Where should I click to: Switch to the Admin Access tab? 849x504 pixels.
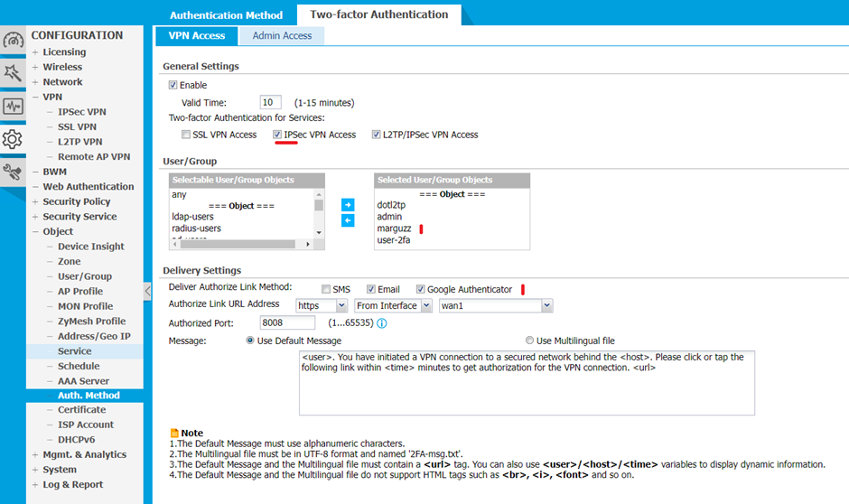tap(282, 36)
